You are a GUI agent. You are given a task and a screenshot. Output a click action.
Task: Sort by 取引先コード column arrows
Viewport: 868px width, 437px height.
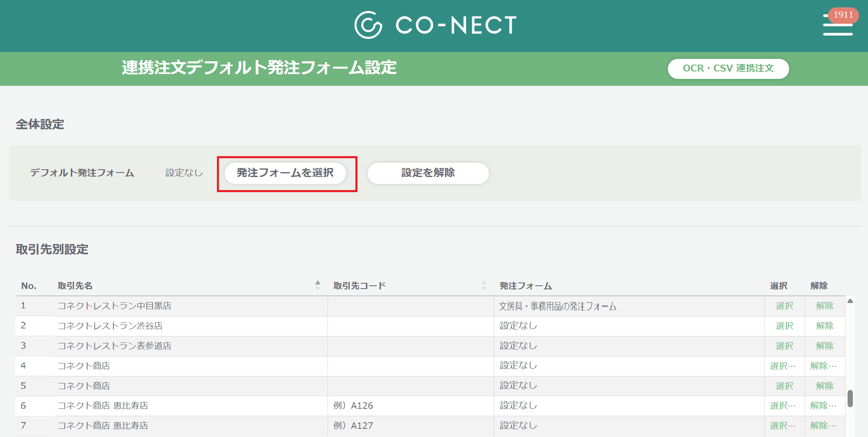pos(484,285)
